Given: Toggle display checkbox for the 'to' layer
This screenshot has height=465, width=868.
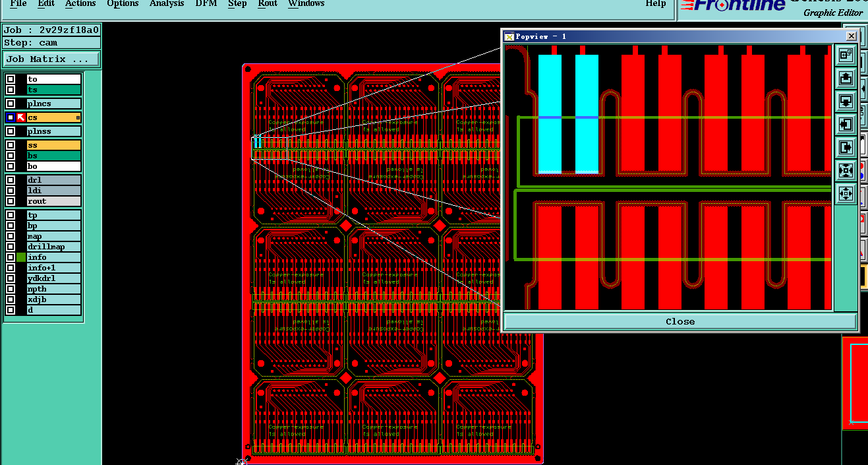Looking at the screenshot, I should (x=11, y=79).
